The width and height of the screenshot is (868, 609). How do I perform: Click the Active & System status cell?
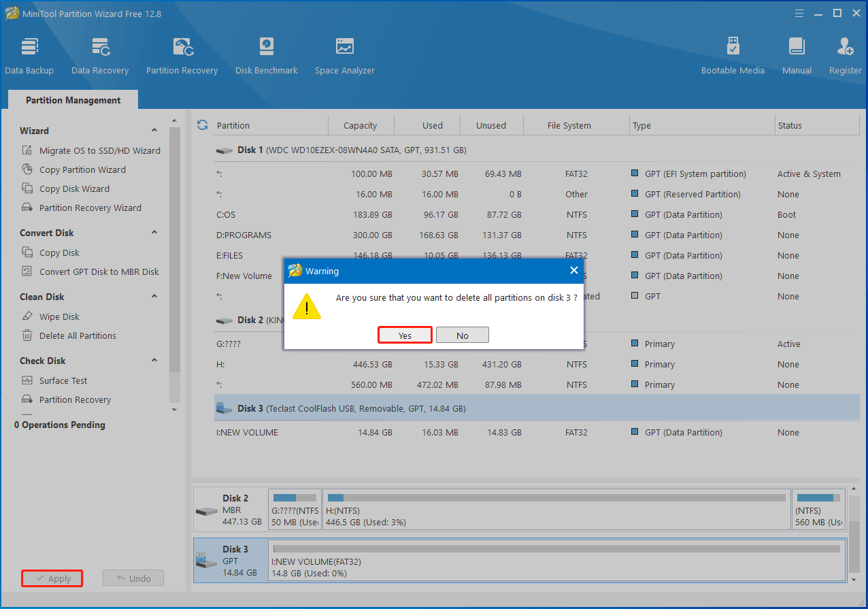809,174
